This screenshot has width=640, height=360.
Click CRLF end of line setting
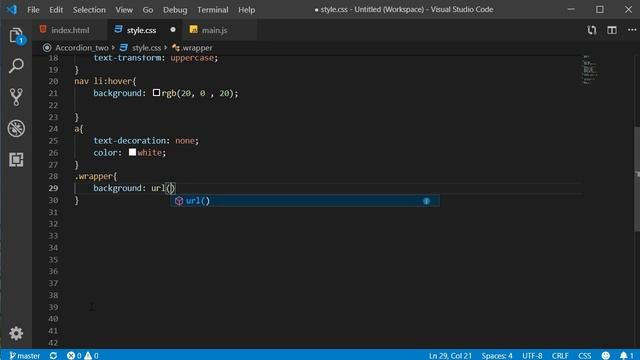(560, 356)
